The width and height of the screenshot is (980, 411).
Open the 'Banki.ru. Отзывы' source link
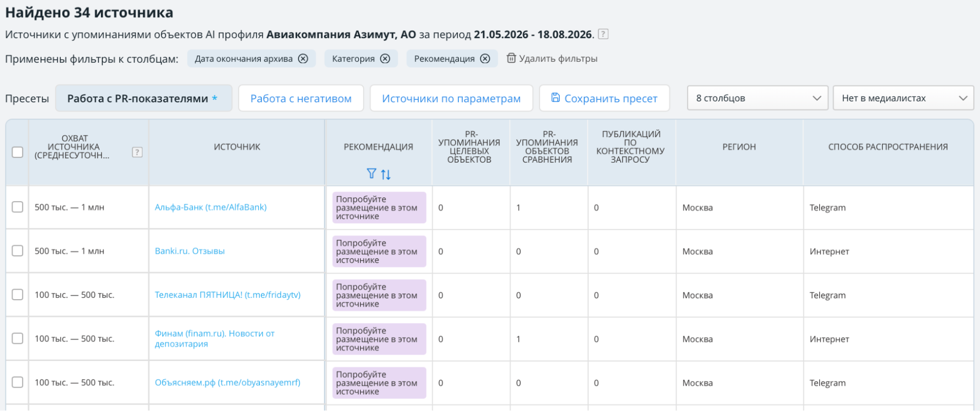pos(190,251)
